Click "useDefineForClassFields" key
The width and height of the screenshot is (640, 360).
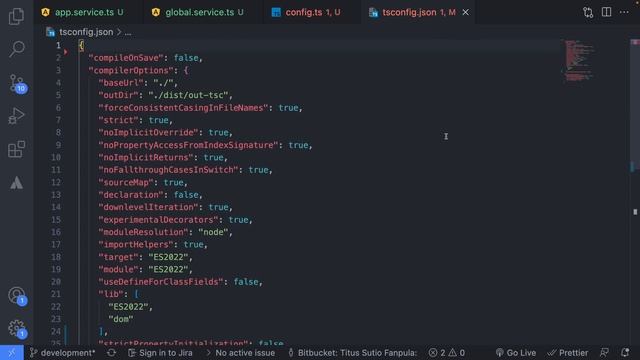click(160, 282)
